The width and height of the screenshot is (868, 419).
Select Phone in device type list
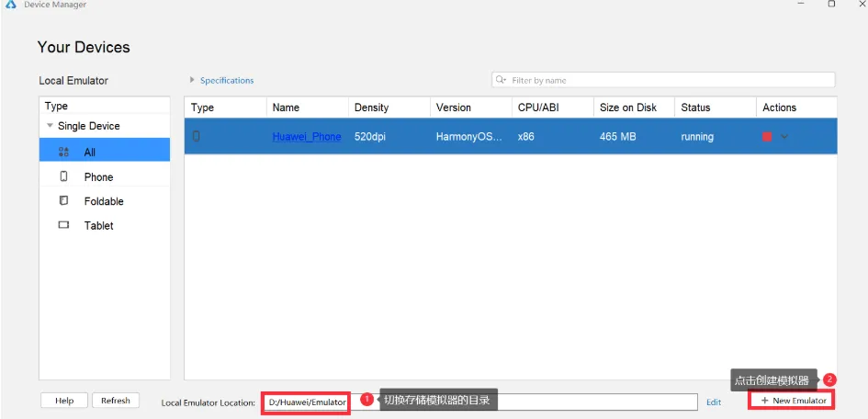105,177
